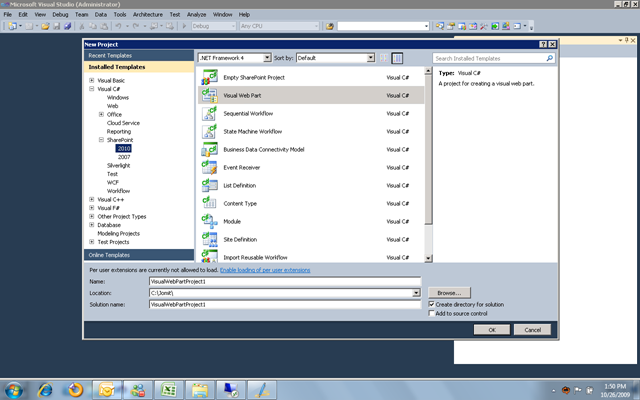Click the Business Data Connectivity Model icon
The image size is (640, 400).
click(x=209, y=149)
